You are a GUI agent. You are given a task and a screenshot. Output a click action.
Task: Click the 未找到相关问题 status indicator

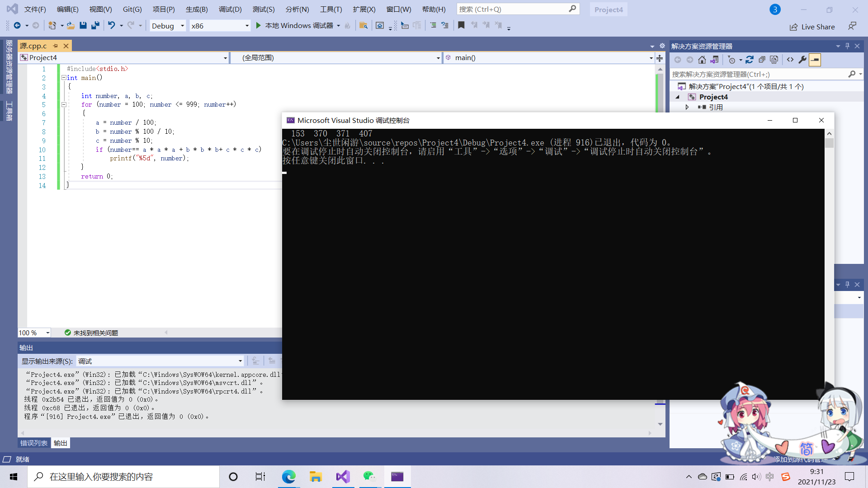(91, 333)
